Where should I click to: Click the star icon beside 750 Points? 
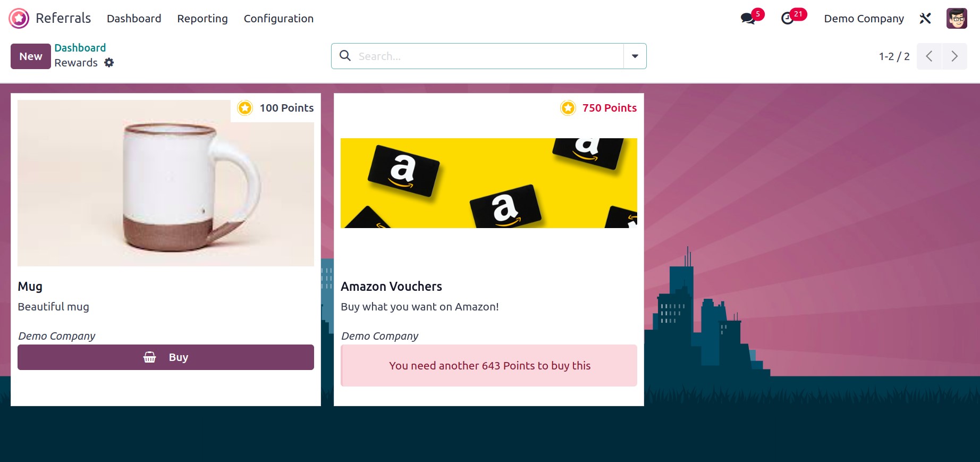coord(568,108)
